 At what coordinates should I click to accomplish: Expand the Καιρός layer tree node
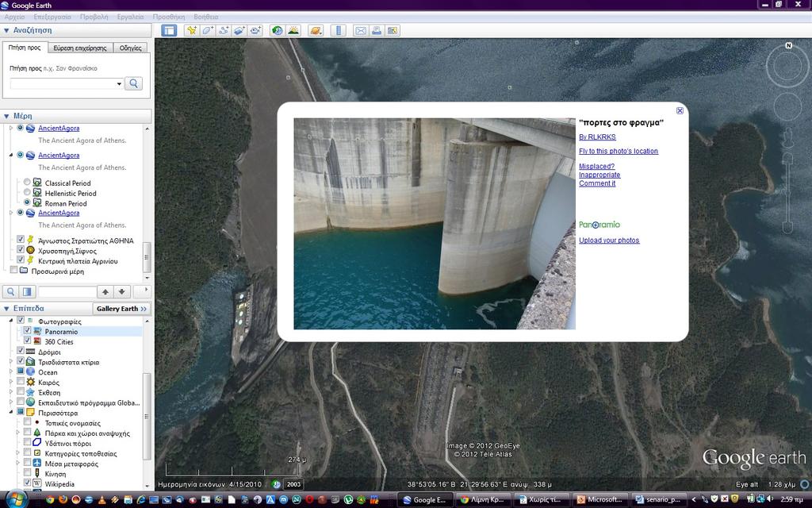tap(11, 382)
